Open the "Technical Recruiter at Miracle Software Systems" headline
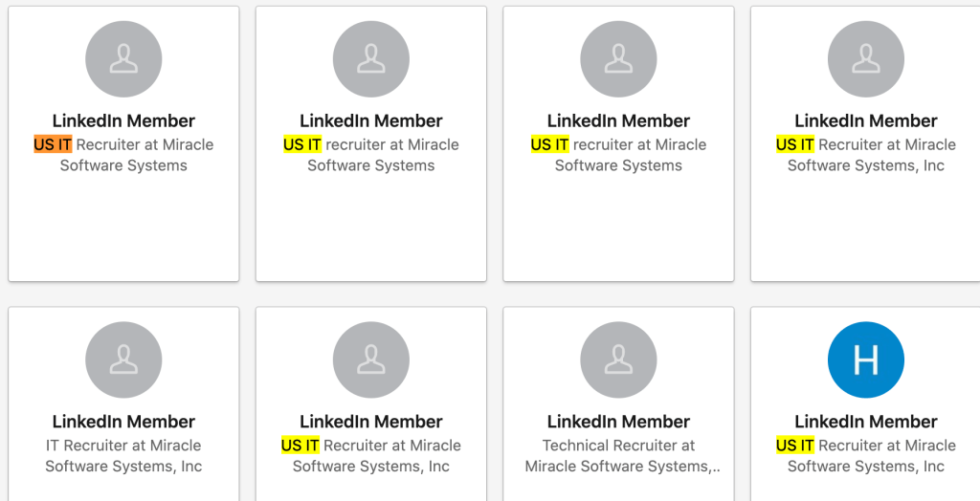 click(618, 456)
